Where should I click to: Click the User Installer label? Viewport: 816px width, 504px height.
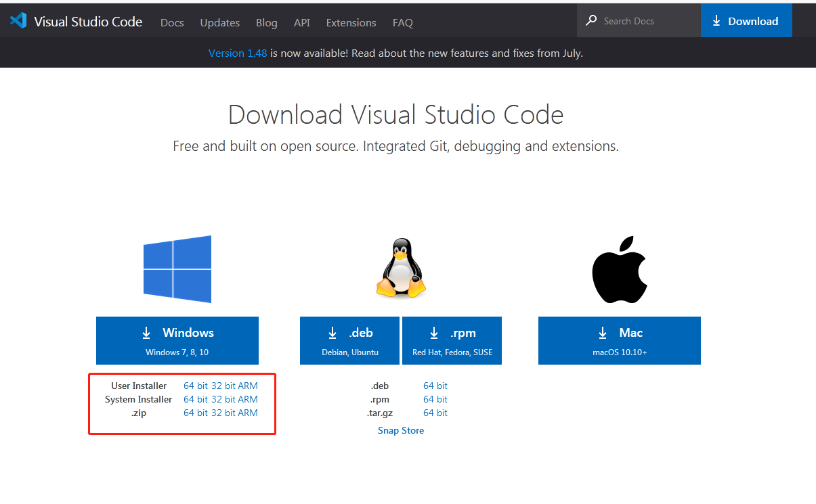pyautogui.click(x=139, y=386)
